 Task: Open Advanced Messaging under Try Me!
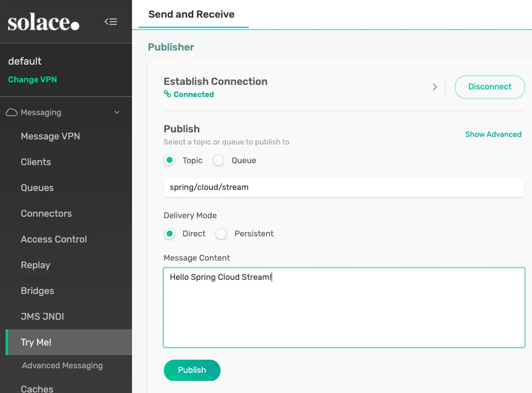(x=62, y=366)
